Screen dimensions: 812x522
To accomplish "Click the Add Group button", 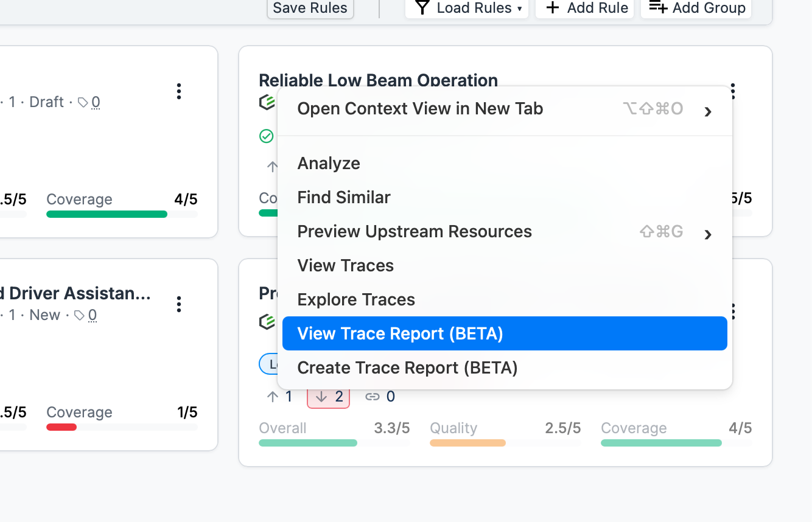I will tap(696, 8).
